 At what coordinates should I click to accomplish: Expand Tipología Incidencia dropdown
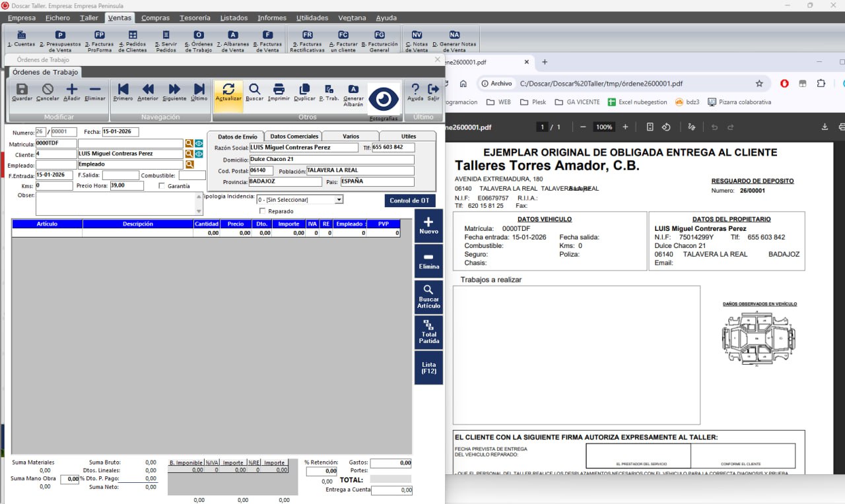point(339,199)
